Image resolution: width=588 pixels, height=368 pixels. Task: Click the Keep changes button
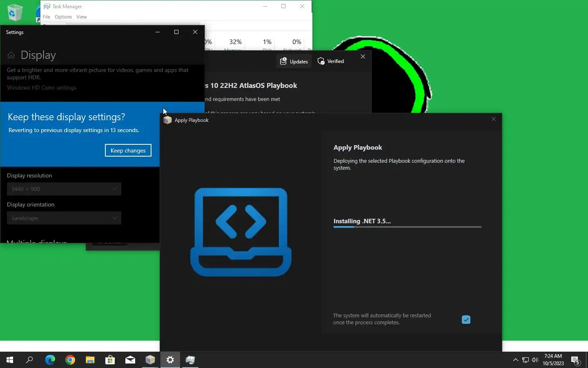click(x=128, y=150)
